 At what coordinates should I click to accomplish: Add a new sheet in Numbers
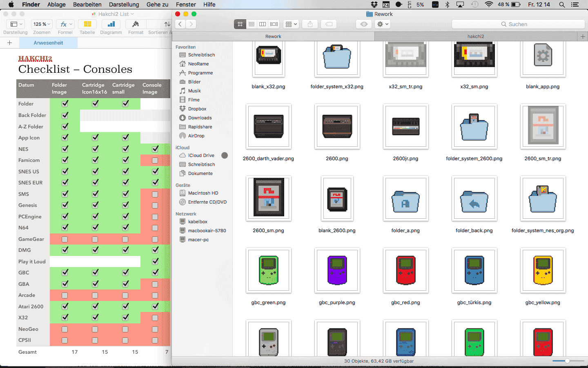[x=10, y=43]
